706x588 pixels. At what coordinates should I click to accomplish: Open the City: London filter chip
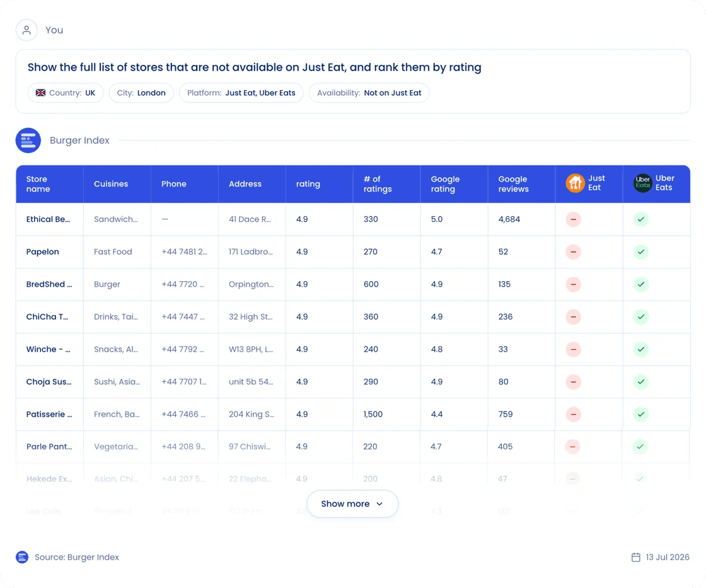tap(141, 93)
